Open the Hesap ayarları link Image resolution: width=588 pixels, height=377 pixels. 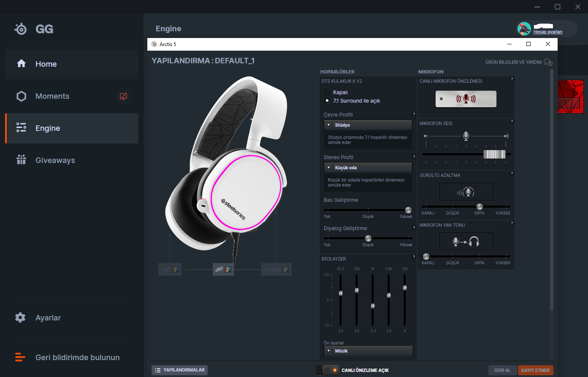pyautogui.click(x=548, y=32)
